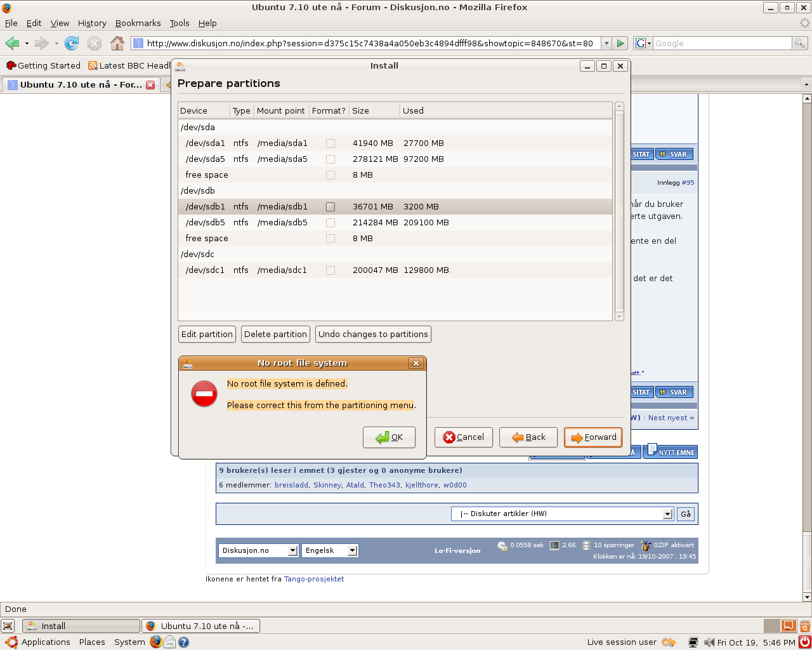Click the volume speaker icon in tray

point(709,642)
